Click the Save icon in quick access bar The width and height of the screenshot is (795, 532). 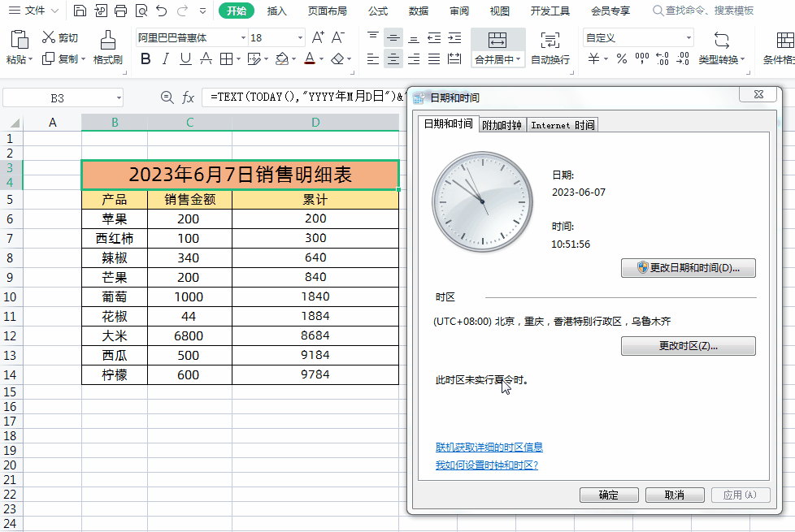coord(79,11)
